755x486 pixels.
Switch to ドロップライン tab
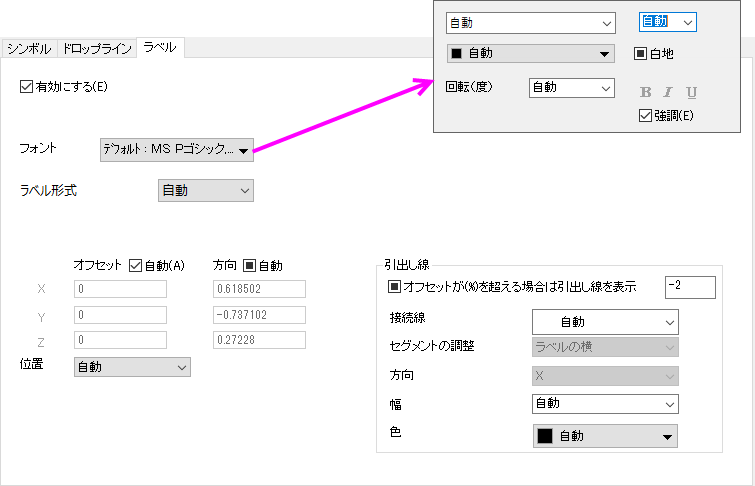(97, 49)
